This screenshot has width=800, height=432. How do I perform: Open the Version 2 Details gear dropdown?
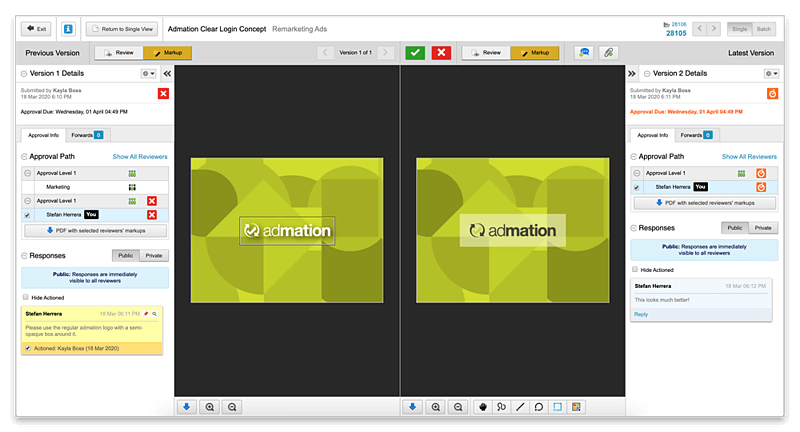771,73
